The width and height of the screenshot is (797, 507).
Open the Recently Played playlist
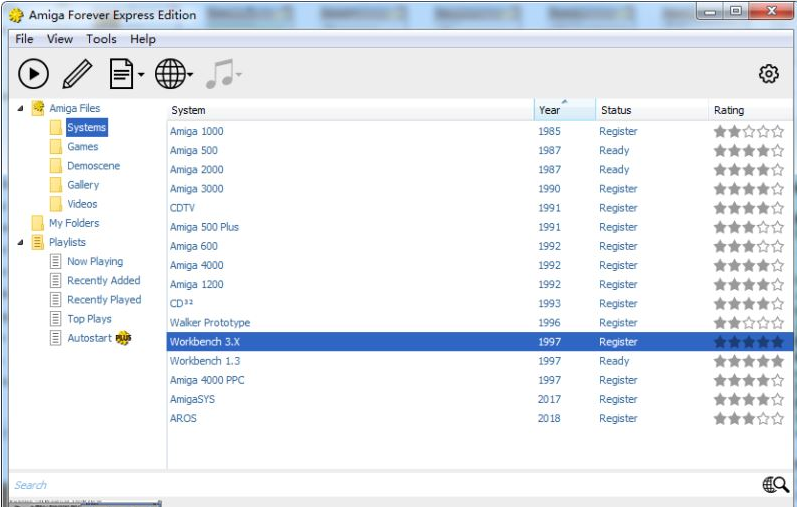[x=104, y=300]
